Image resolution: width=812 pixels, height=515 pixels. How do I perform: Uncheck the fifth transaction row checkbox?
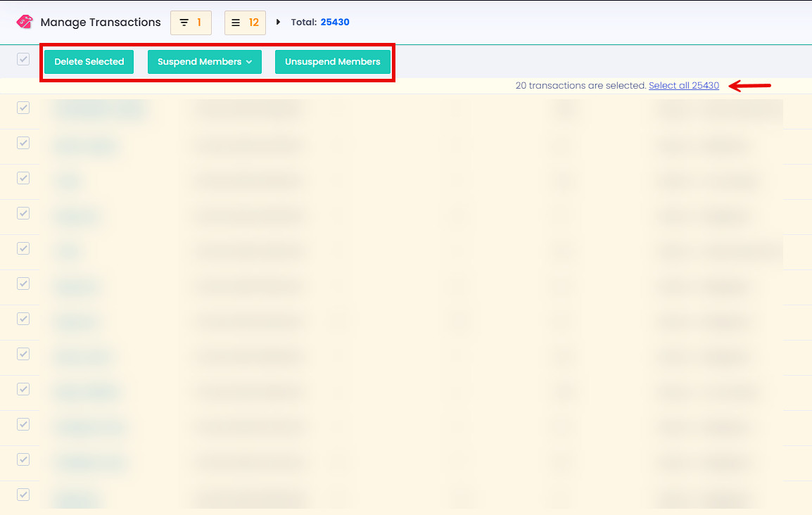pyautogui.click(x=23, y=248)
